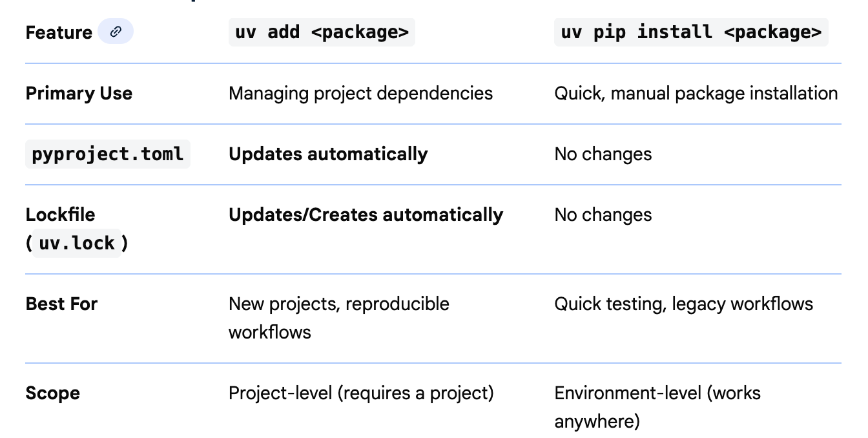Click the pyproject.toml code label
This screenshot has width=868, height=438.
pos(108,154)
